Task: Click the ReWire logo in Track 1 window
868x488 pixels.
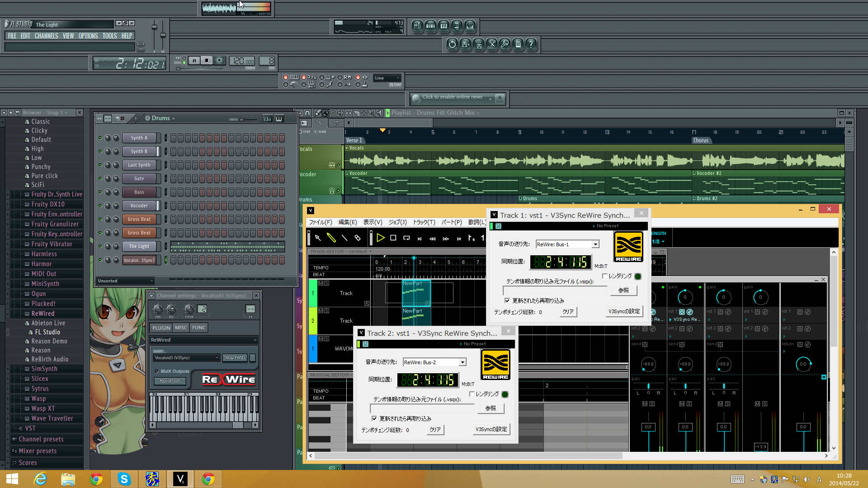Action: [x=628, y=247]
